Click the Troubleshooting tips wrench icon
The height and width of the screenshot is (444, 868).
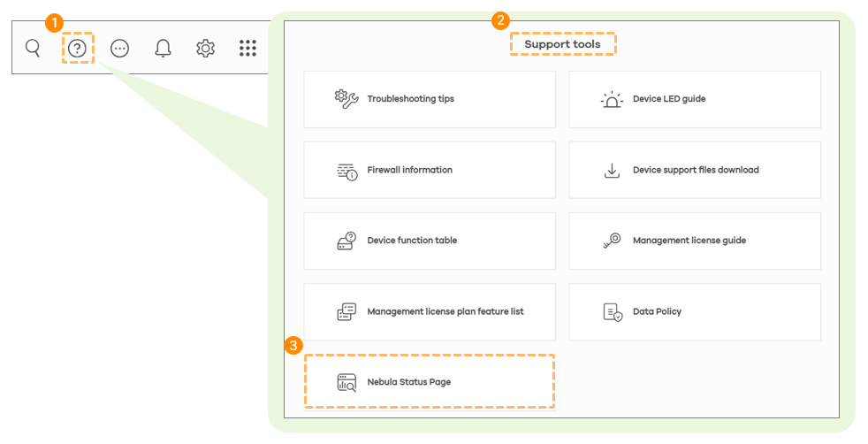click(x=346, y=99)
